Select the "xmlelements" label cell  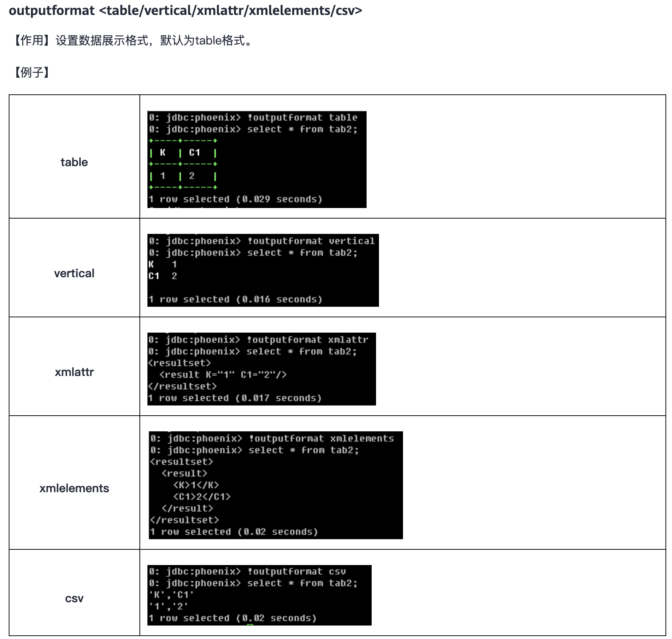tap(74, 488)
